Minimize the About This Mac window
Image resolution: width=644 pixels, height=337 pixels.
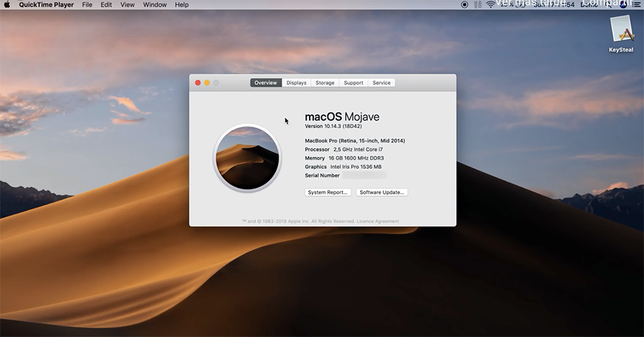pyautogui.click(x=207, y=83)
